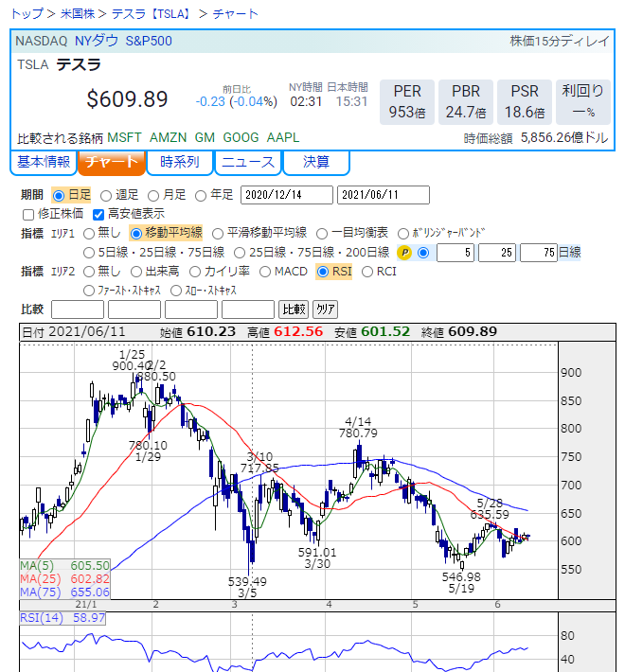Click the 比較 compare button
Screen dimensions: 625x672
(294, 309)
